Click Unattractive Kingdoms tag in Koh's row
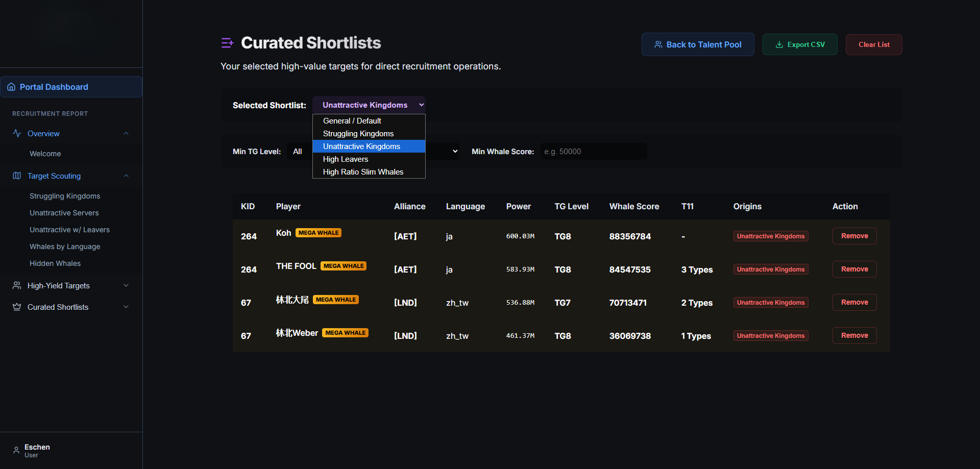 (771, 236)
